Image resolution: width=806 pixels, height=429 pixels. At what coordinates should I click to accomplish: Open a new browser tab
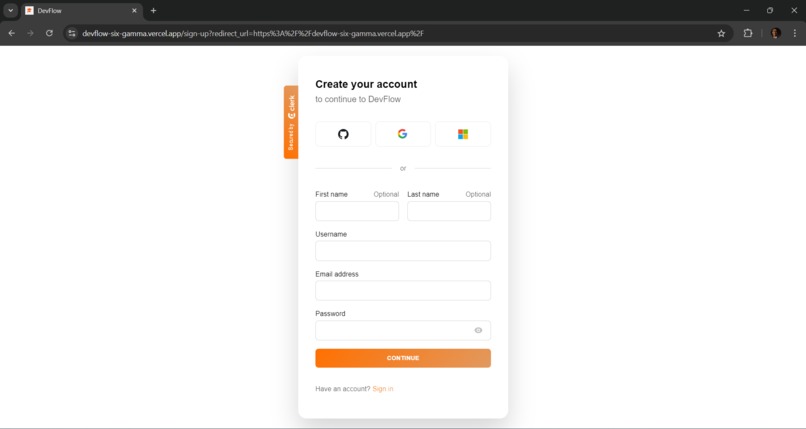tap(153, 11)
